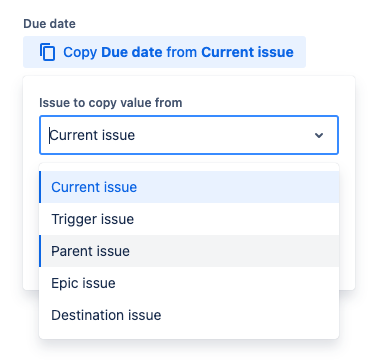This screenshot has width=371, height=362.
Task: Click the Due date field label
Action: pos(49,24)
